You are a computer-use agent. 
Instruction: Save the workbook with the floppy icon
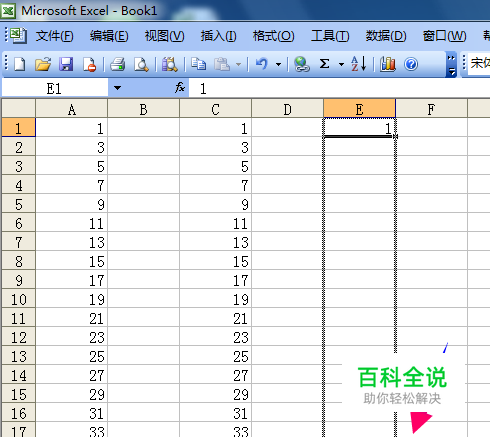tap(66, 64)
